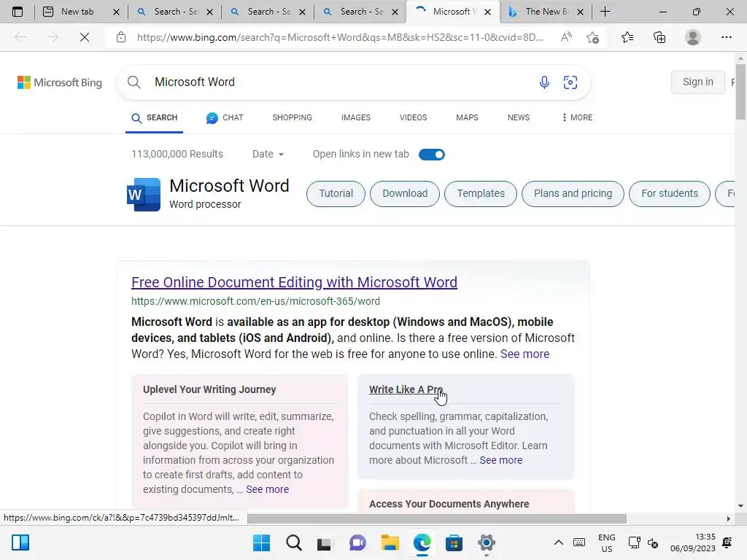Stop loading the page
The height and width of the screenshot is (560, 747).
point(85,37)
